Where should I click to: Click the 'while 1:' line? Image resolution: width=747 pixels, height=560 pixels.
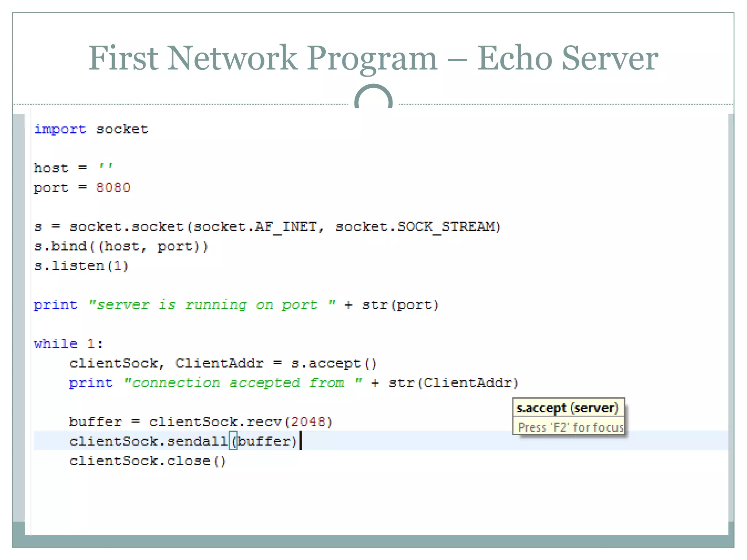(x=69, y=344)
